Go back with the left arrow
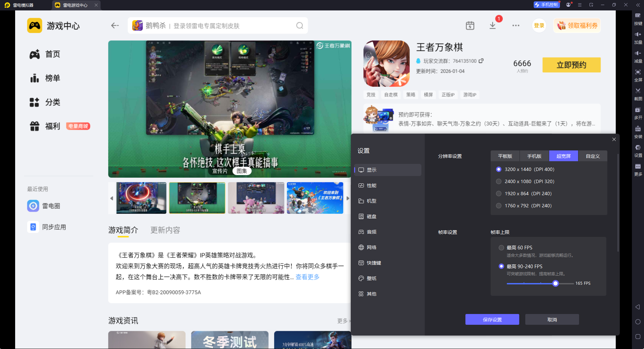Screen dimensions: 644x349 [x=115, y=26]
